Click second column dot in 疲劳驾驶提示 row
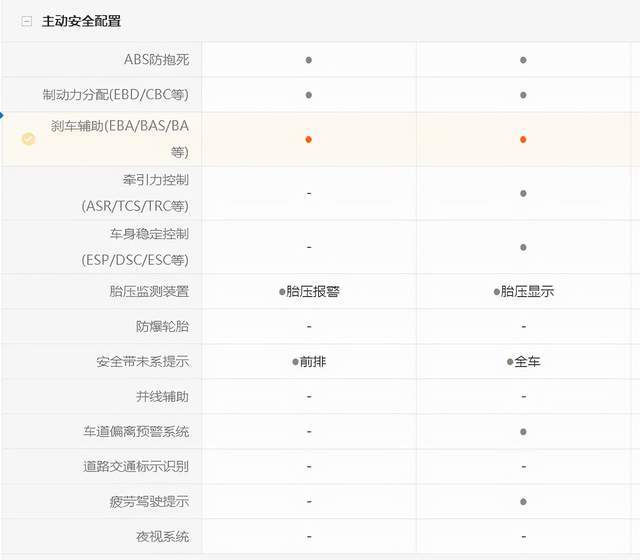The height and width of the screenshot is (560, 640). (x=523, y=501)
